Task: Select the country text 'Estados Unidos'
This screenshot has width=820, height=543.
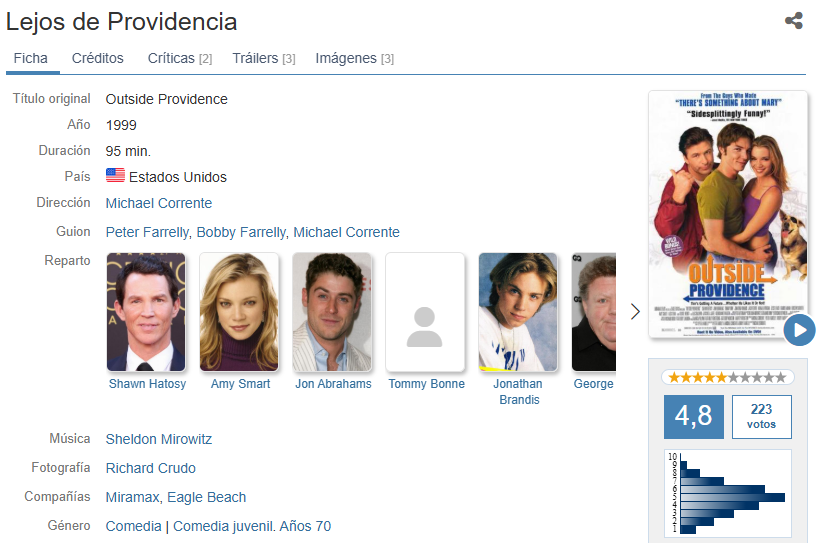Action: pos(178,177)
